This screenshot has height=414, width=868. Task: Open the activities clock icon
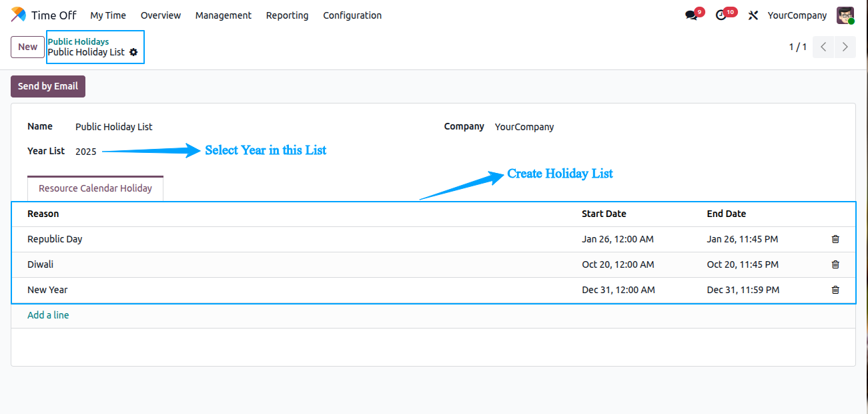point(721,15)
